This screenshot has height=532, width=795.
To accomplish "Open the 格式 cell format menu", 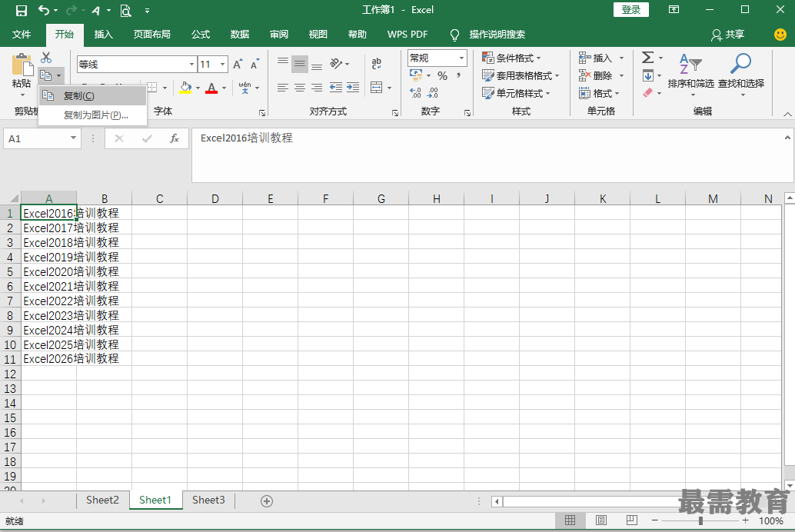I will (599, 93).
